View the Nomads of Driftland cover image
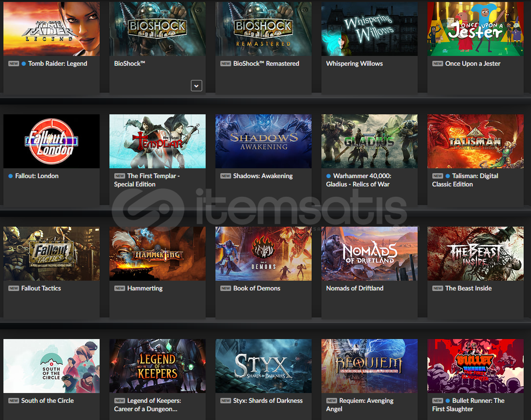 pos(370,254)
